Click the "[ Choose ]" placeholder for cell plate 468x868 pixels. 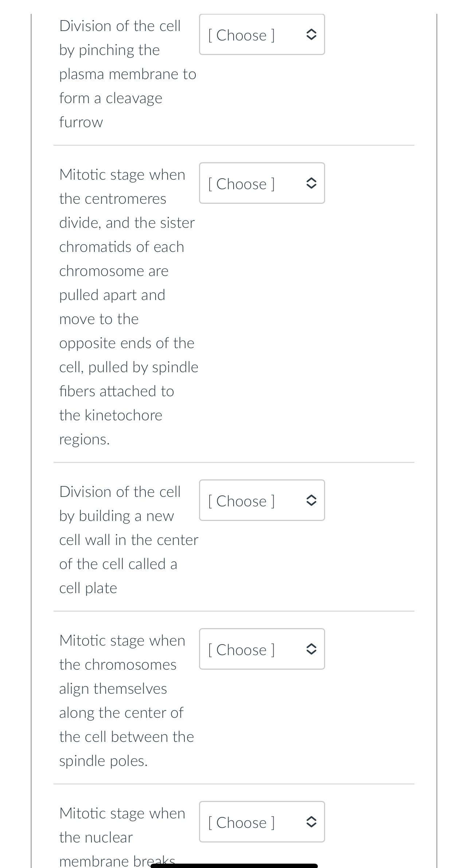(241, 501)
